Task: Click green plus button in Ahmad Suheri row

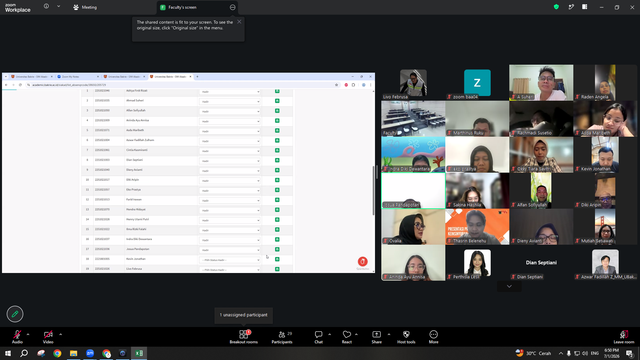Action: click(x=277, y=101)
